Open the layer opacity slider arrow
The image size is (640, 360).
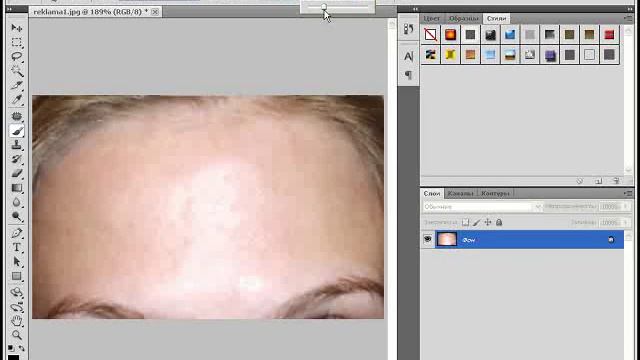[x=625, y=207]
